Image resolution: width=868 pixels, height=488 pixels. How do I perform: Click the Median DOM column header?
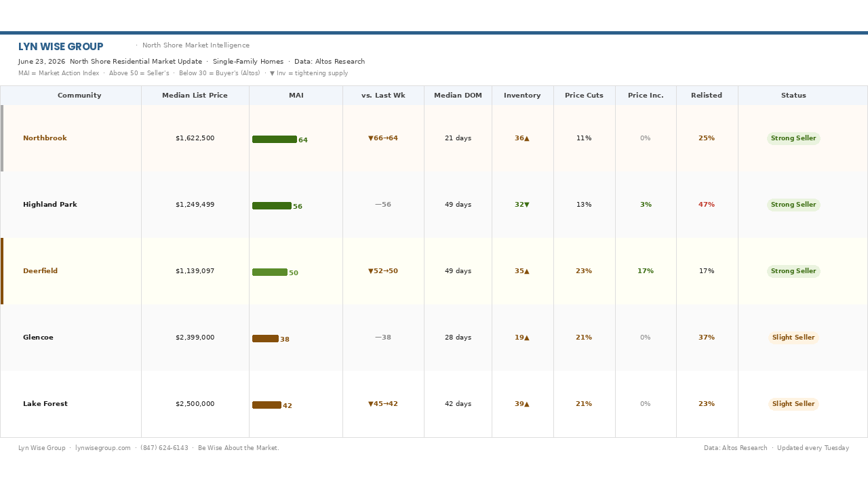(x=458, y=96)
